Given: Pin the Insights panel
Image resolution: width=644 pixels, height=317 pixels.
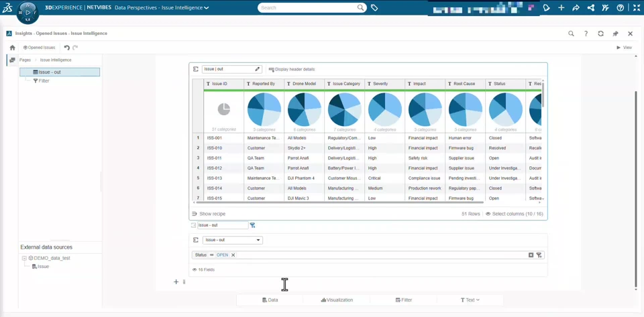Looking at the screenshot, I should coord(615,34).
